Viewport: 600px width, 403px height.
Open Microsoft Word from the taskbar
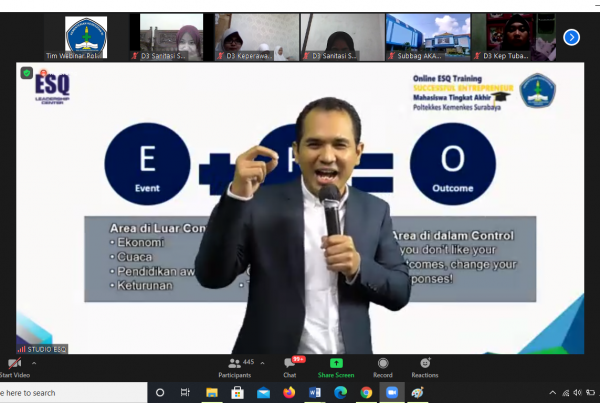coord(315,393)
